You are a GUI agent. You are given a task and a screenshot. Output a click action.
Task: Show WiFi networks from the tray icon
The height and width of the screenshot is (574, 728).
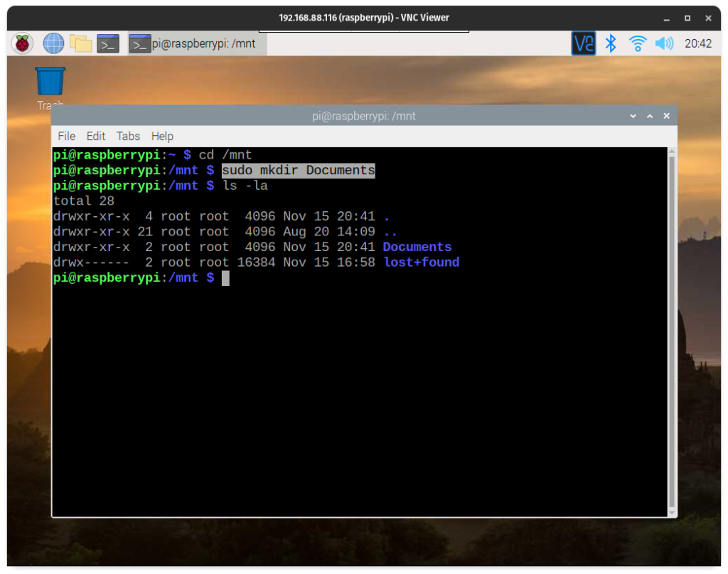click(637, 43)
